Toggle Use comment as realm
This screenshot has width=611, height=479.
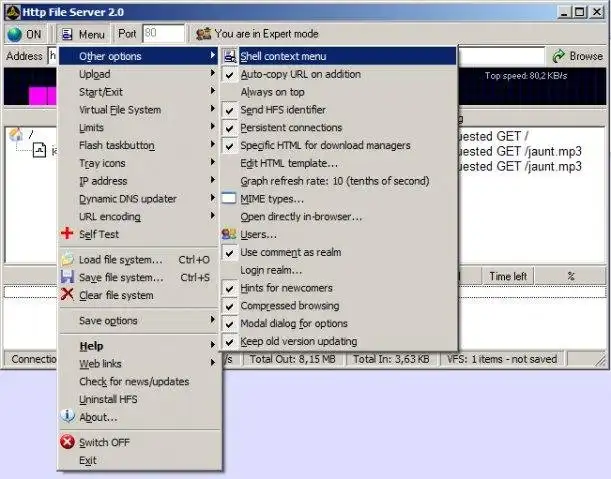pos(338,252)
